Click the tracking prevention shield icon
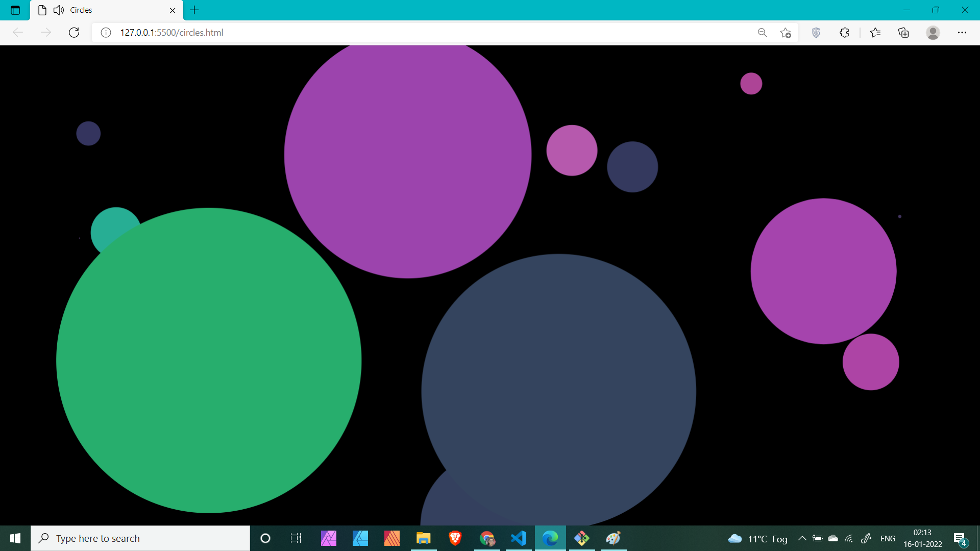 tap(816, 33)
